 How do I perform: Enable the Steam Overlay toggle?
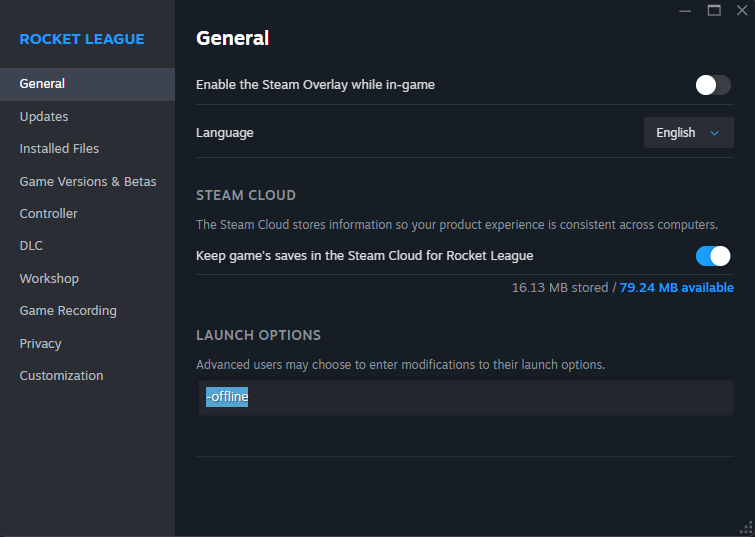713,85
